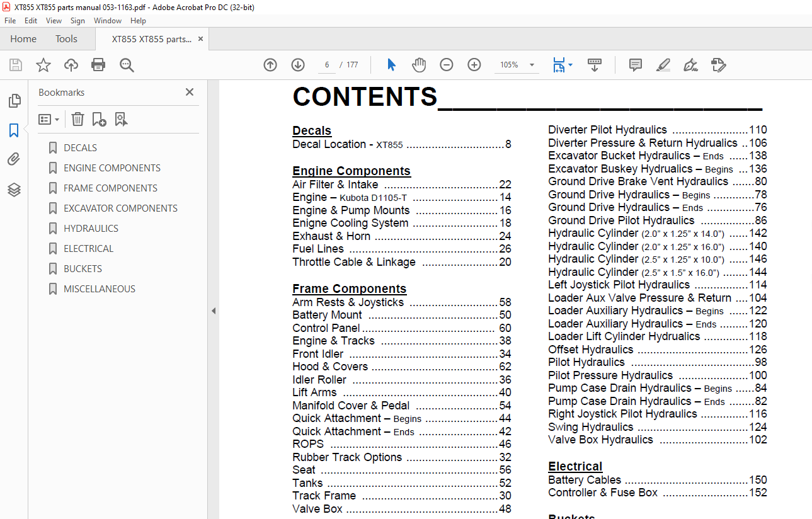Open the Edit menu
This screenshot has height=519, width=812.
tap(31, 21)
